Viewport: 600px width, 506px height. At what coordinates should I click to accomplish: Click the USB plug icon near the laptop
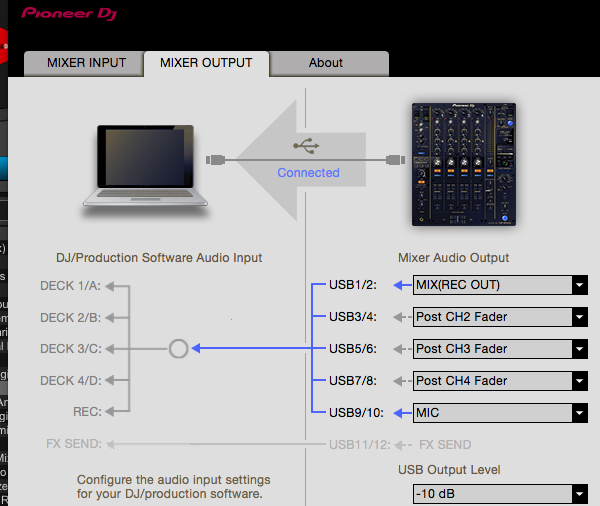coord(215,160)
